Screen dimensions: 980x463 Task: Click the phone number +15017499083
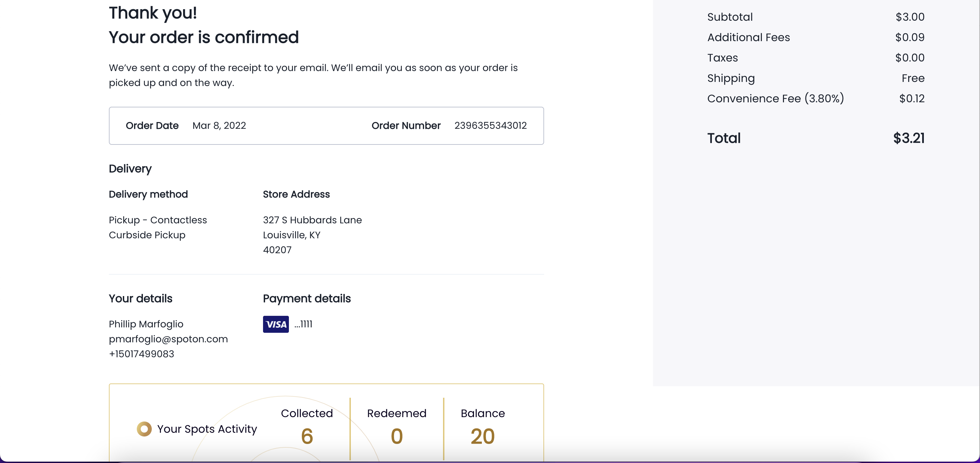click(142, 354)
